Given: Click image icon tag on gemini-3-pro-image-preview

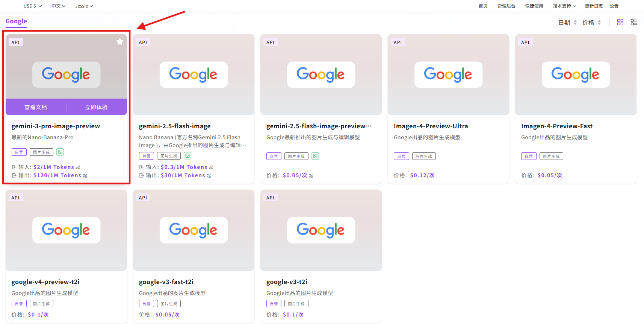Looking at the screenshot, I should coord(60,152).
